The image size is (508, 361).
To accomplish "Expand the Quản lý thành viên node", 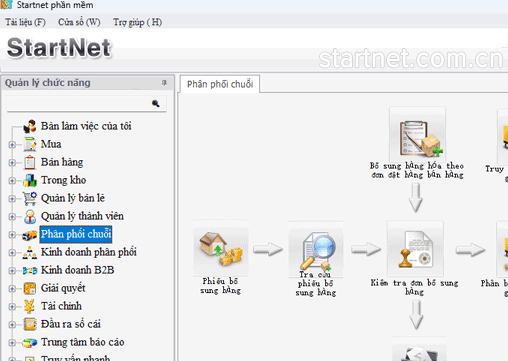I will (12, 217).
